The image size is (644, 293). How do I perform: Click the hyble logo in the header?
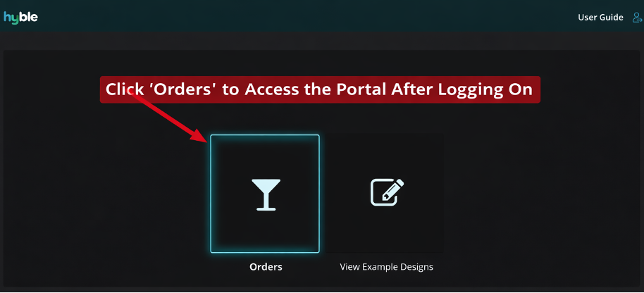coord(20,17)
